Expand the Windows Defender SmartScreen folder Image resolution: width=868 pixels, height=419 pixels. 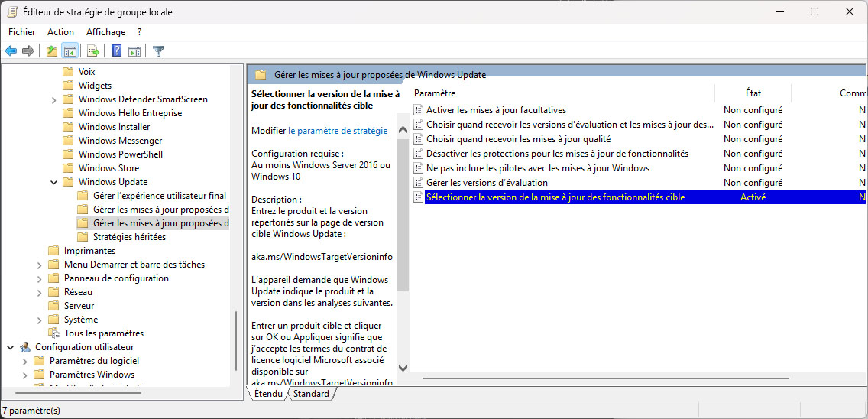[x=53, y=99]
